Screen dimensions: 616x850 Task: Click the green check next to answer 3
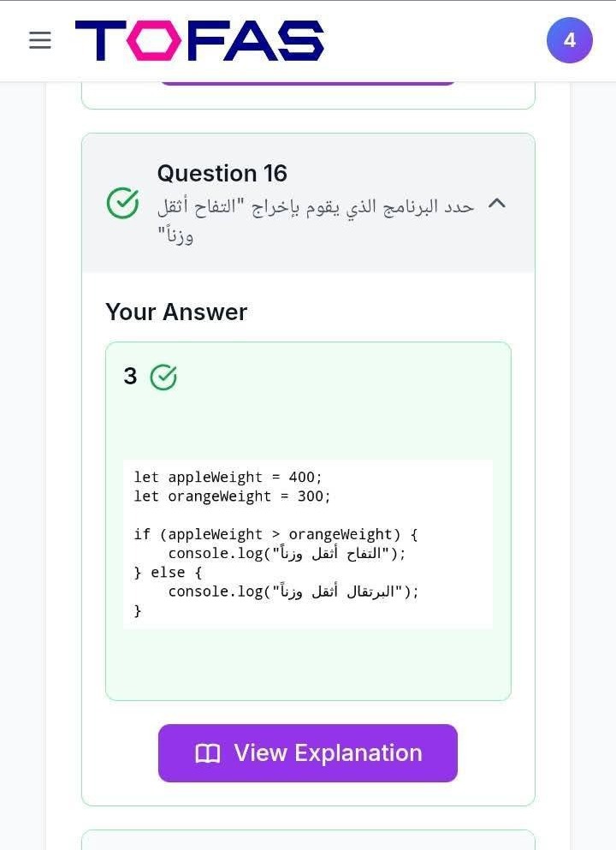[x=163, y=377]
